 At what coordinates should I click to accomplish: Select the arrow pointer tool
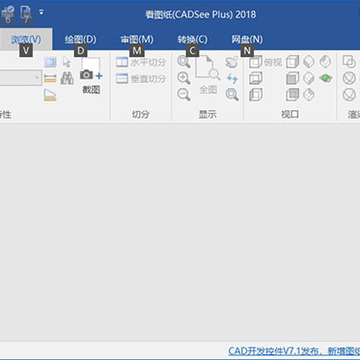[x=67, y=62]
